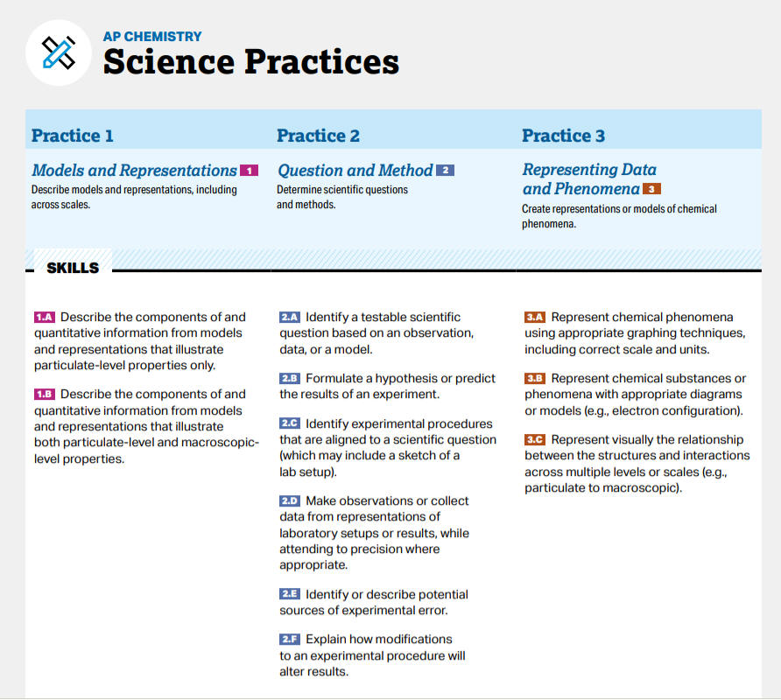Click the 2.D skill badge

pos(290,501)
